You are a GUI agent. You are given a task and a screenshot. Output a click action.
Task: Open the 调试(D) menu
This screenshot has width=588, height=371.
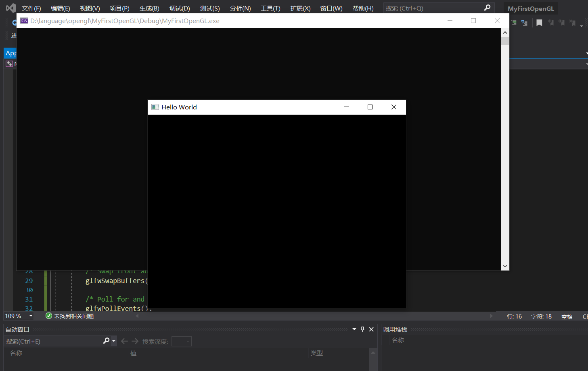[x=179, y=8]
